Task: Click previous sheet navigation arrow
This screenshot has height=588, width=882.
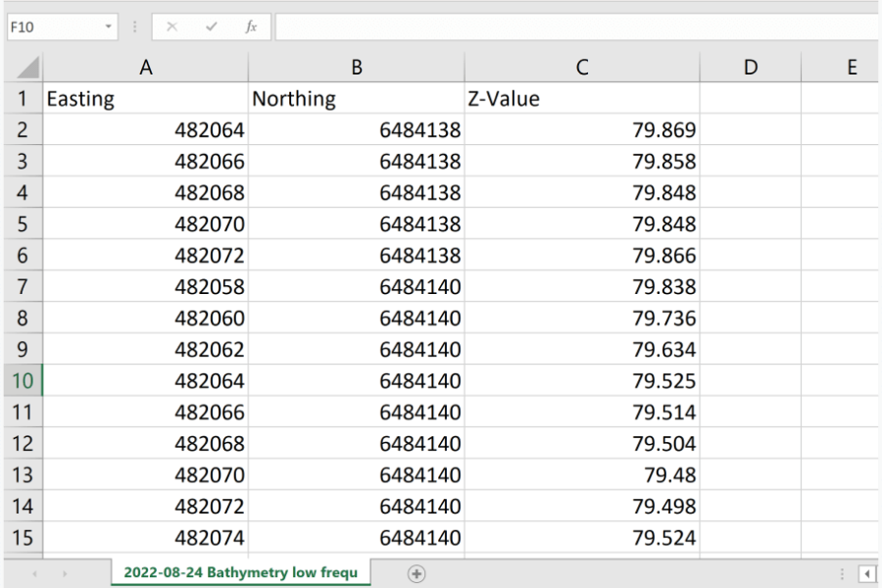Action: pyautogui.click(x=35, y=573)
